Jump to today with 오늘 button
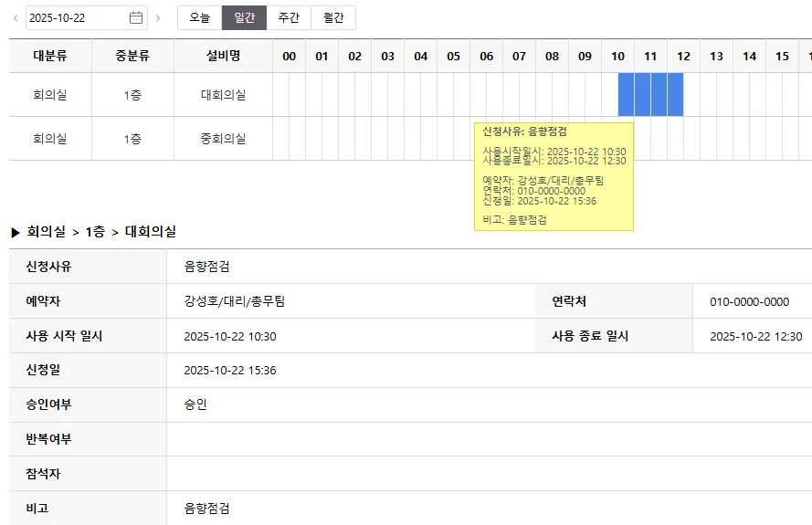The image size is (812, 525). (x=199, y=17)
